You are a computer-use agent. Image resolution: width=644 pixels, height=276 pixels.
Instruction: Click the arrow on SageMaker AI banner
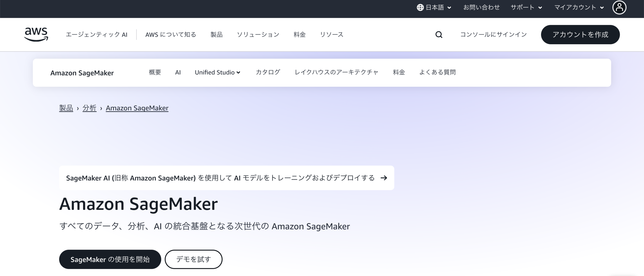(384, 178)
